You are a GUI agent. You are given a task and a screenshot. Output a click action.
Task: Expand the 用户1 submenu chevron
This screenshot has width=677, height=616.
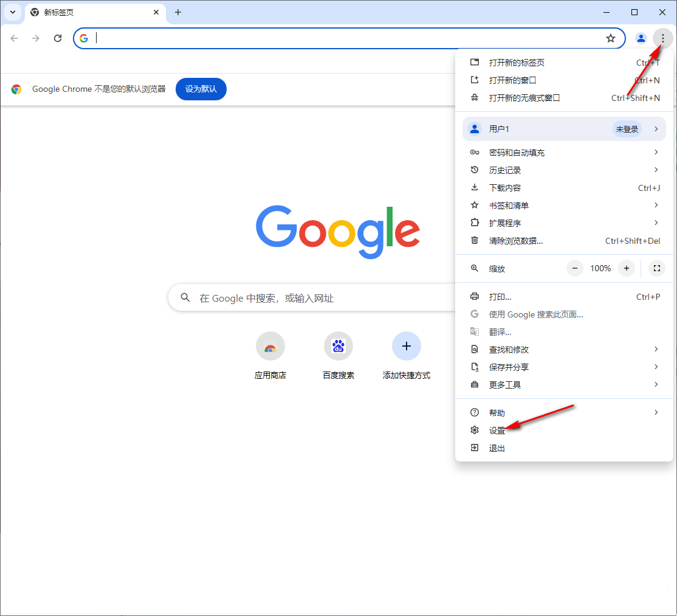(x=656, y=129)
